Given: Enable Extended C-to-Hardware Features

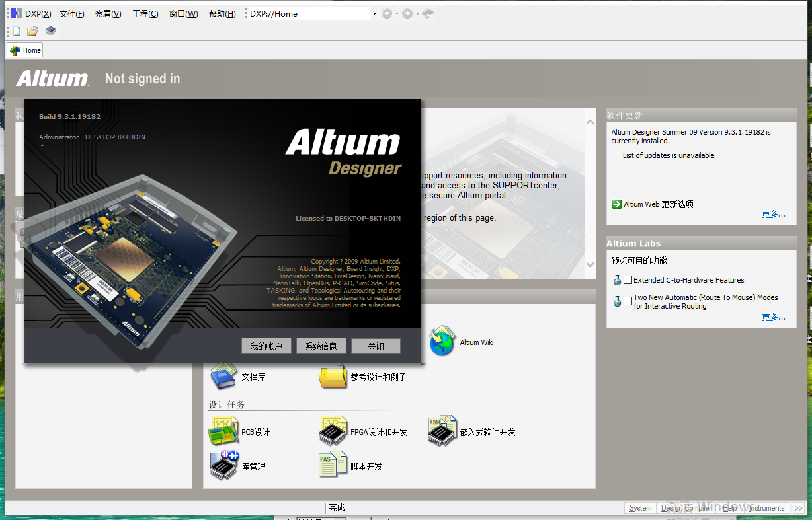Looking at the screenshot, I should (627, 279).
